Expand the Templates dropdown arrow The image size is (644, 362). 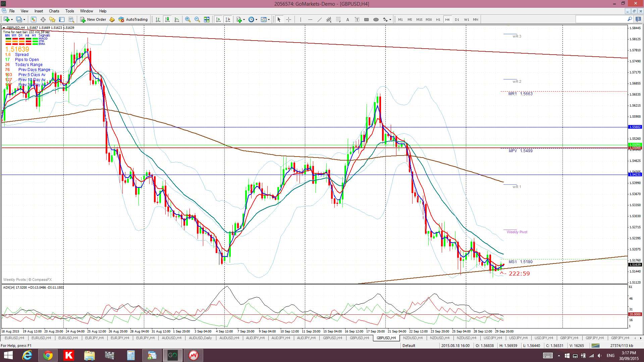(x=269, y=19)
